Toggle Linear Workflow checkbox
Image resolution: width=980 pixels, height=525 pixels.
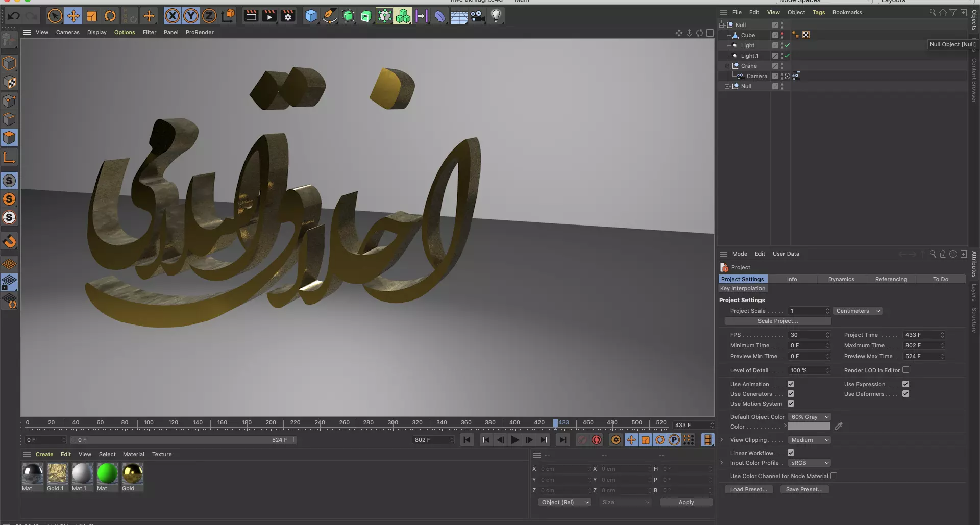click(791, 453)
